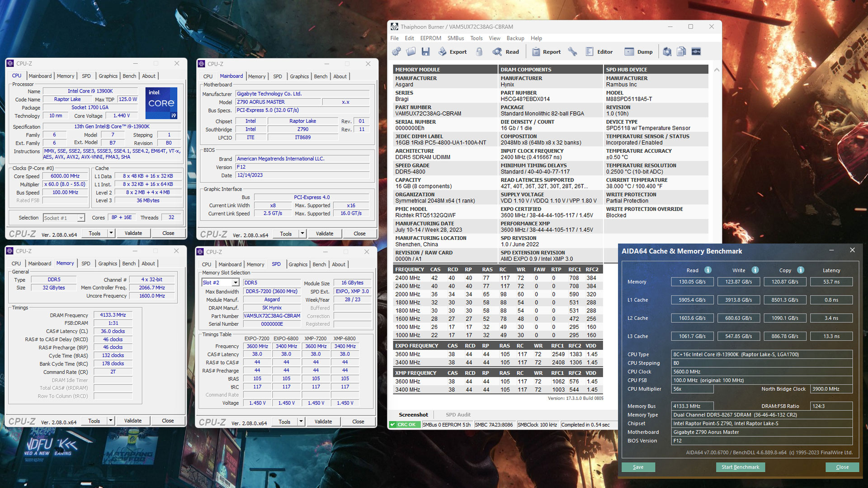Click the waveform monitor icon in Thaiphoon toolbar
The width and height of the screenshot is (868, 488).
click(696, 52)
